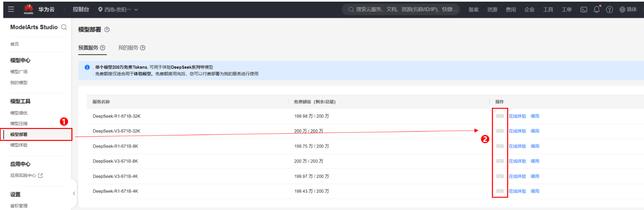The height and width of the screenshot is (210, 644).
Task: Switch language via 简体 globe icon
Action: (x=628, y=9)
